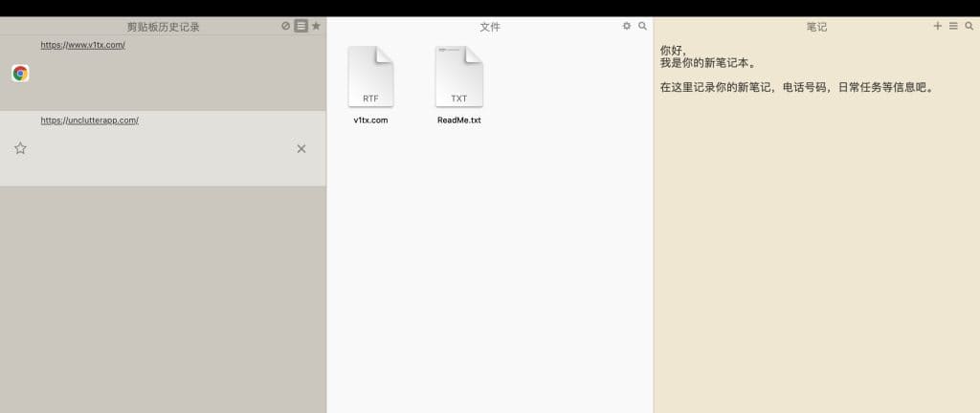Click the v1tx.com file name label

[370, 120]
